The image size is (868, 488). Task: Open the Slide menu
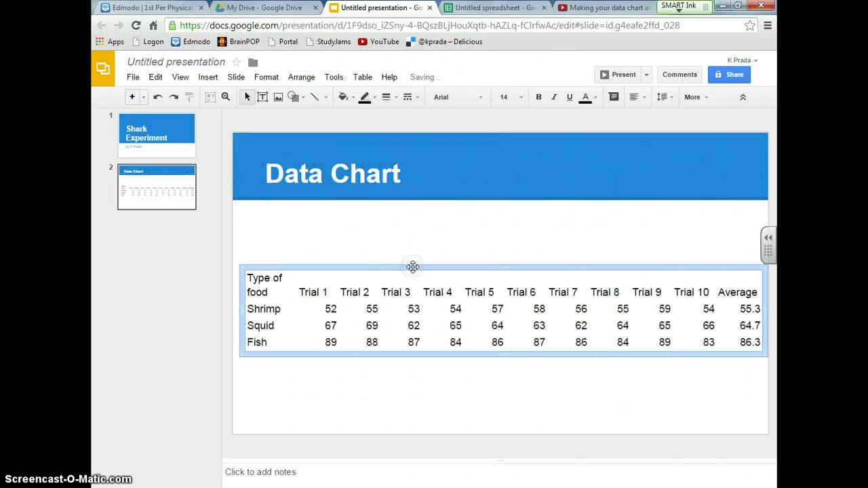[x=236, y=77]
